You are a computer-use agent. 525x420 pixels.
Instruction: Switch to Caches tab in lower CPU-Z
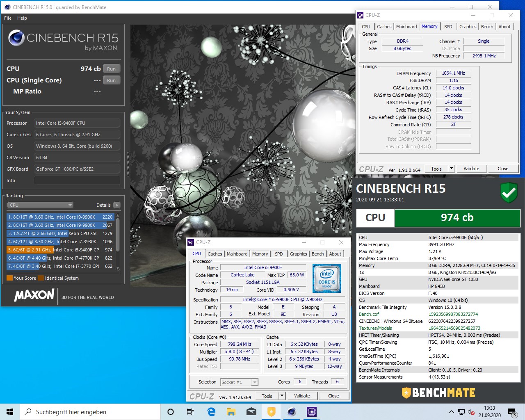pos(215,254)
